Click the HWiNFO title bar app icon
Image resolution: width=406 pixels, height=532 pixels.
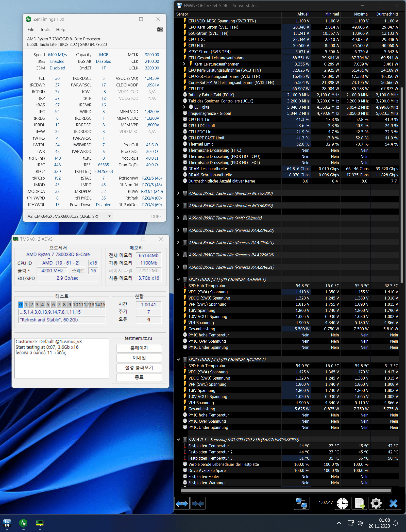pyautogui.click(x=179, y=5)
